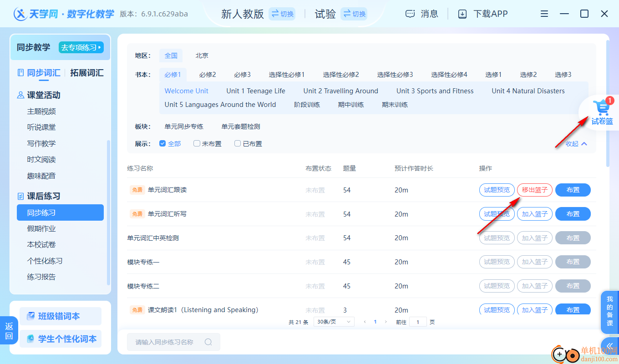Switch textbook edition 新人教版 切换 button
619x364 pixels.
pyautogui.click(x=282, y=14)
